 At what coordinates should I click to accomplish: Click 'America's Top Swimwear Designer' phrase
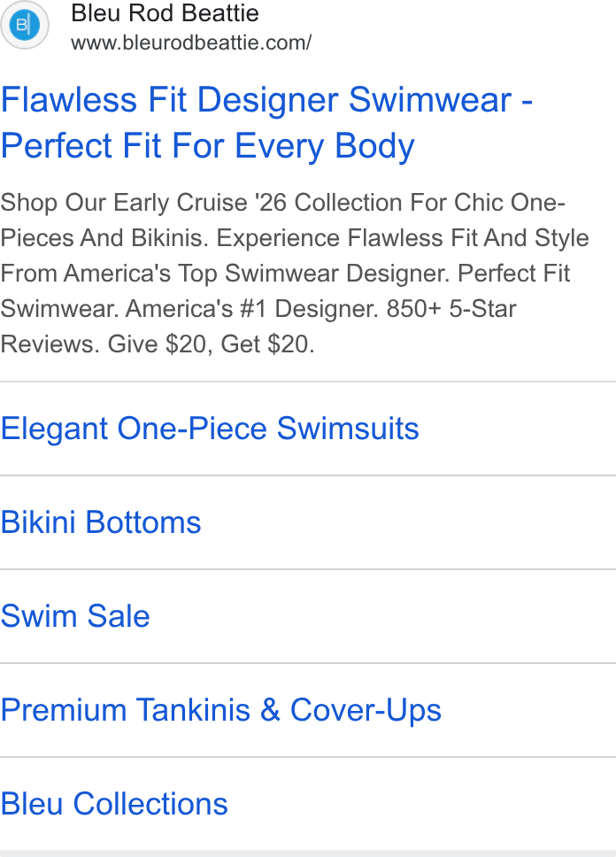point(258,274)
